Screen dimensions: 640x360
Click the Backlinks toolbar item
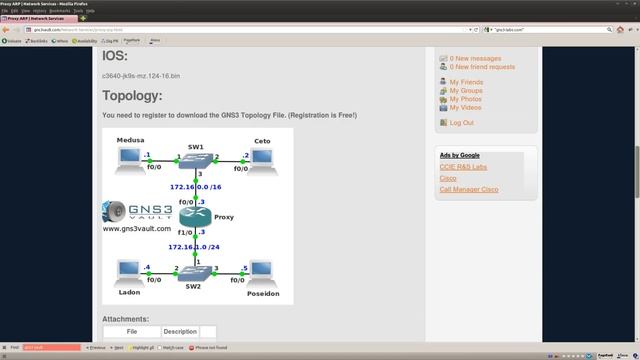click(36, 41)
